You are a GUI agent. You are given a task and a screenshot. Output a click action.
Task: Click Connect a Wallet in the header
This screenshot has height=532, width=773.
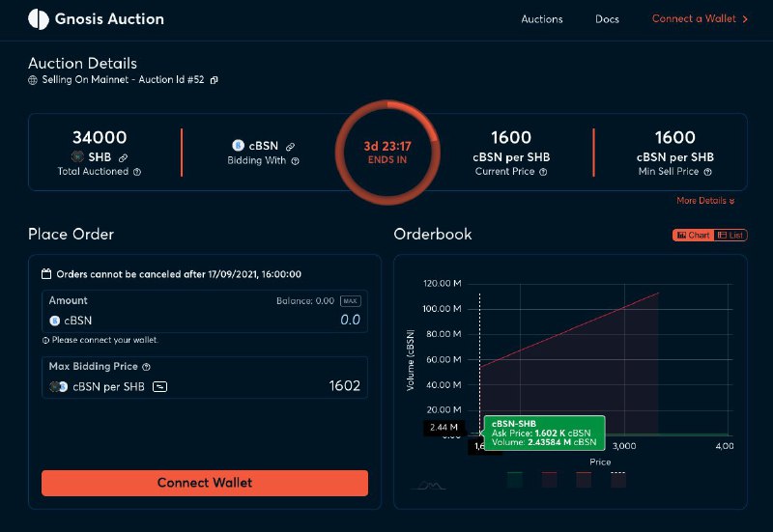(x=694, y=18)
